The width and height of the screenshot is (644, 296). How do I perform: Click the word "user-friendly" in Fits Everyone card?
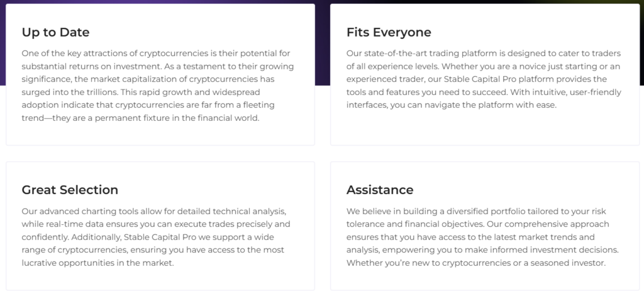click(x=592, y=92)
